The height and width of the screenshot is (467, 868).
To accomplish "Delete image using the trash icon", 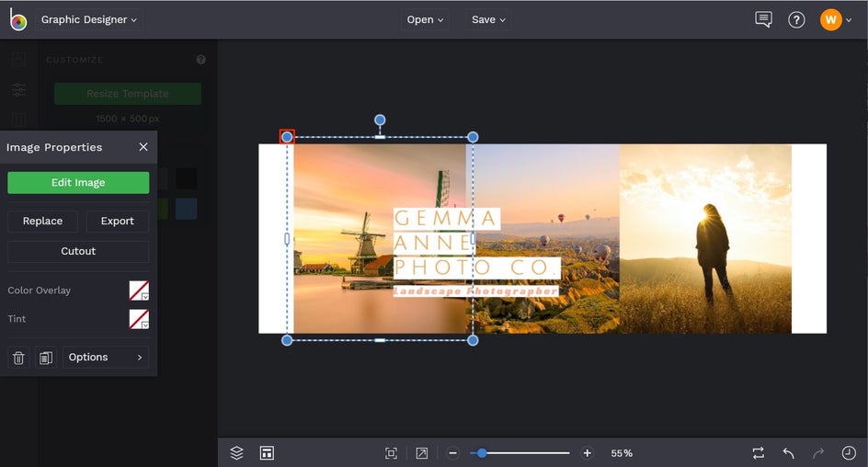I will 18,358.
